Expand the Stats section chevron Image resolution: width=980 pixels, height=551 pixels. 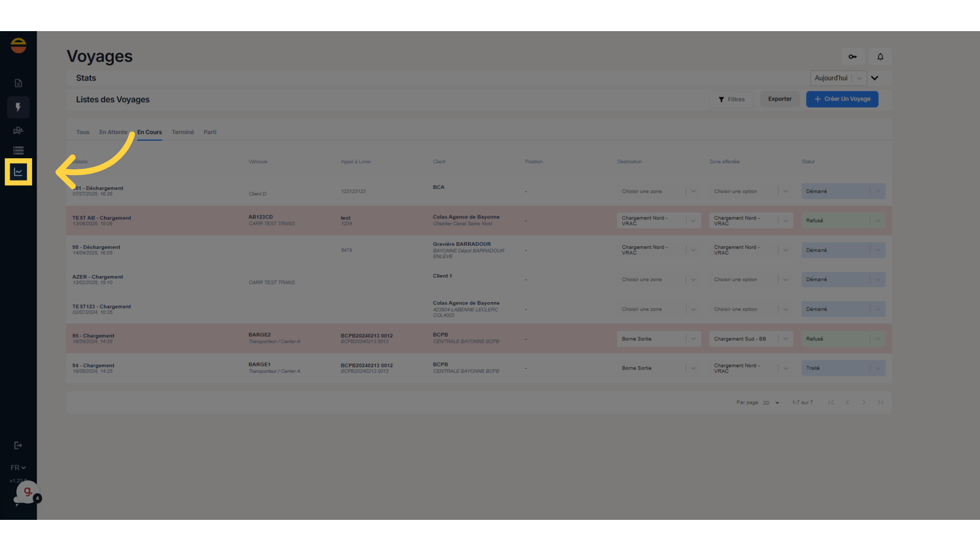tap(875, 78)
